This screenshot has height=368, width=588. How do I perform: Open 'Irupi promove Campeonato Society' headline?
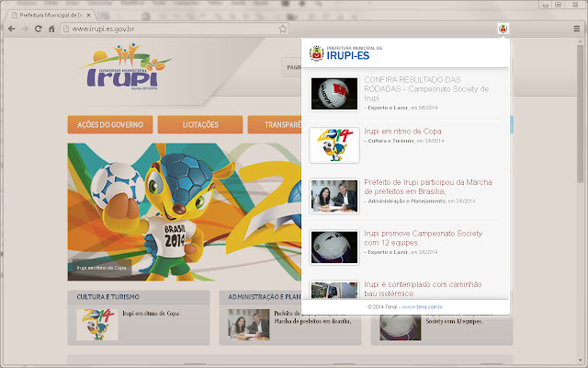click(x=423, y=238)
